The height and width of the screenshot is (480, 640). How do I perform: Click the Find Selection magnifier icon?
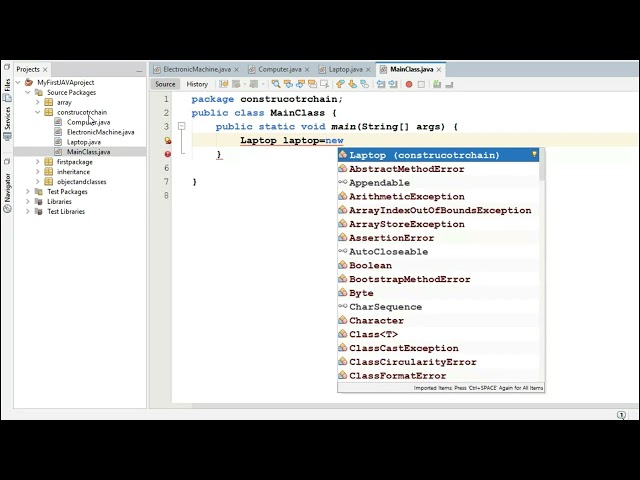[x=276, y=84]
